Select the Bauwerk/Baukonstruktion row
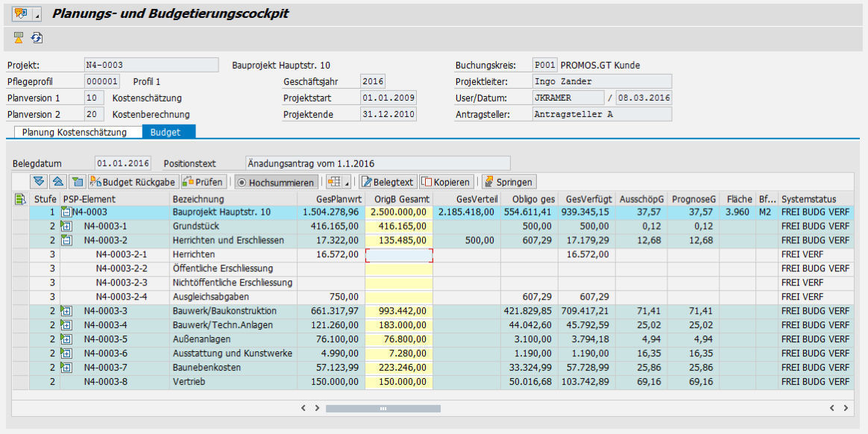 [224, 311]
